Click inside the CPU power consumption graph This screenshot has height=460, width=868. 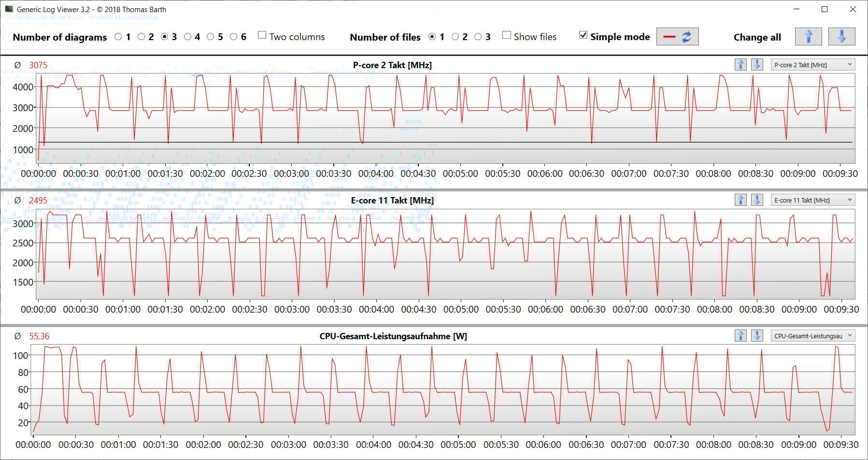443,389
